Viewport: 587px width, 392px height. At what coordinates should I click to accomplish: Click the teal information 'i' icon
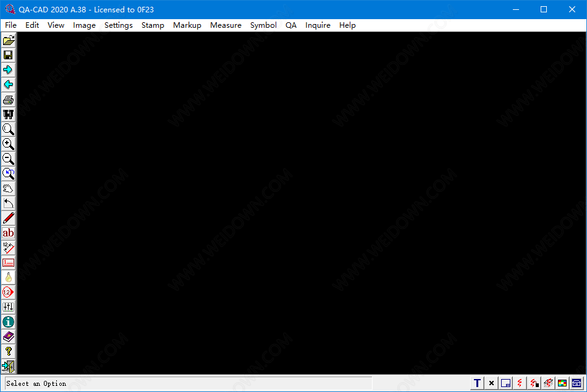[8, 322]
